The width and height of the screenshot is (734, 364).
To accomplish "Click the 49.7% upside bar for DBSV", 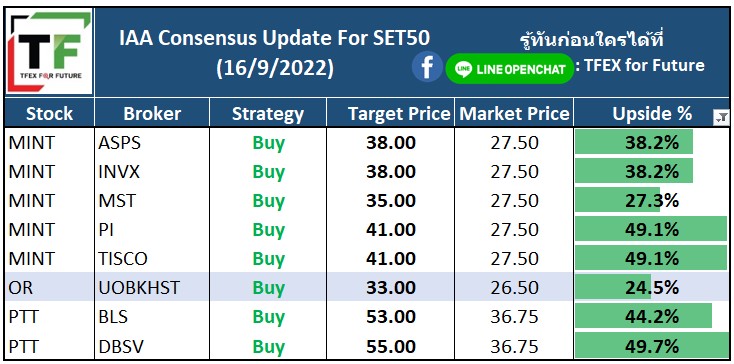I will point(651,347).
